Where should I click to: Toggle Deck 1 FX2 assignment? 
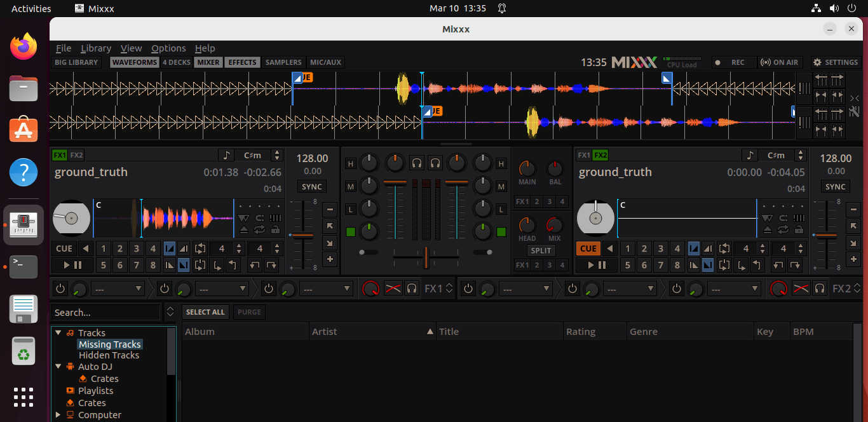click(76, 155)
